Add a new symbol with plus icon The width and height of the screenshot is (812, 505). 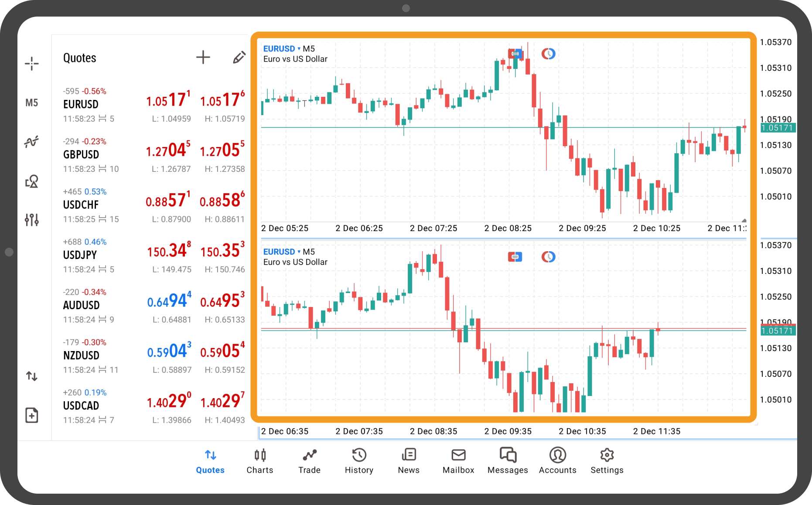(203, 57)
